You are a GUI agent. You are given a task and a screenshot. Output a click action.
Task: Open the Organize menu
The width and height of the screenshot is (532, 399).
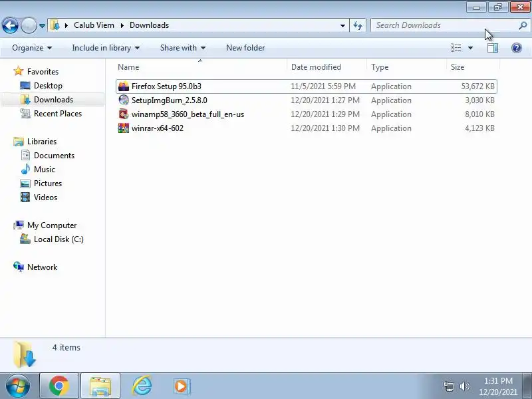[x=32, y=48]
